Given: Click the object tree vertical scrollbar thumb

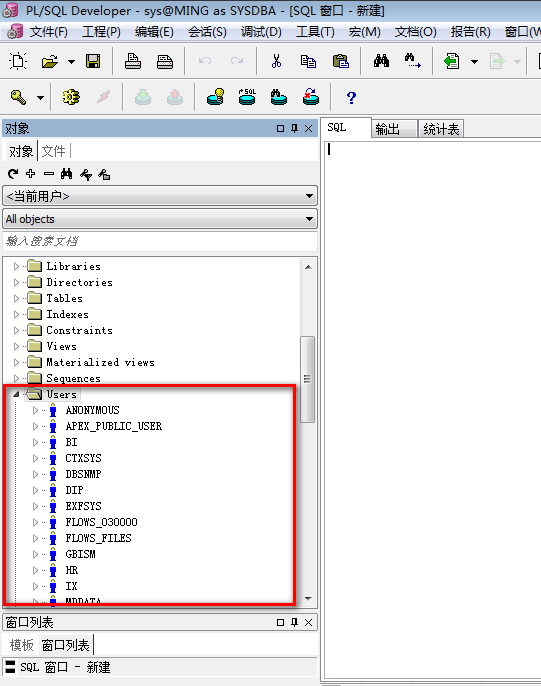Looking at the screenshot, I should pyautogui.click(x=307, y=379).
